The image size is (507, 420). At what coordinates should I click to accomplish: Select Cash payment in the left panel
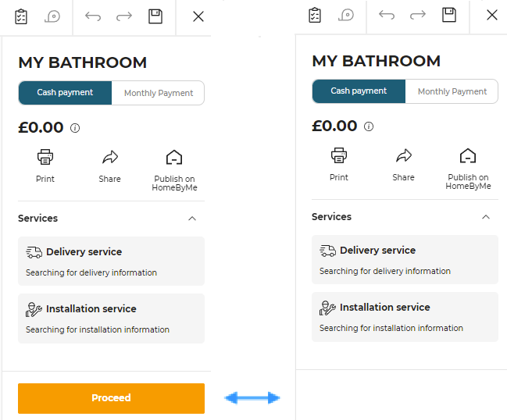tap(65, 93)
